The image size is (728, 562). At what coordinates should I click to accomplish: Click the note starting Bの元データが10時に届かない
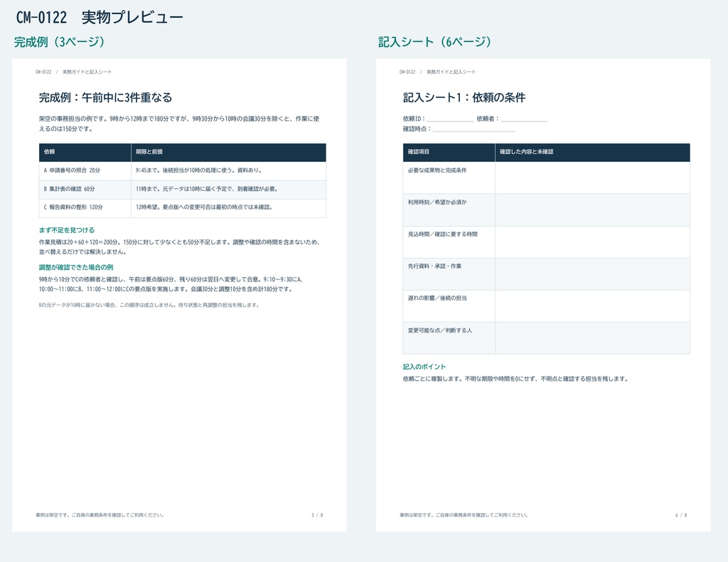[149, 306]
